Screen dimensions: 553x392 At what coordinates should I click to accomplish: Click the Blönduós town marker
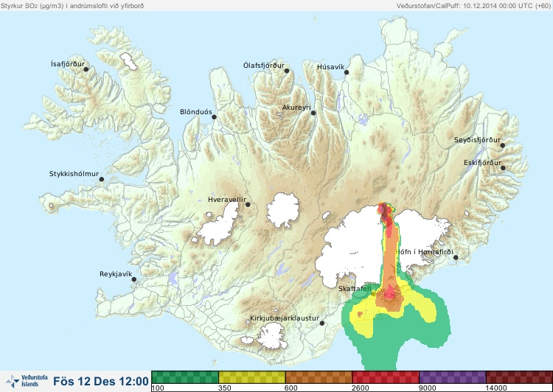pyautogui.click(x=214, y=116)
